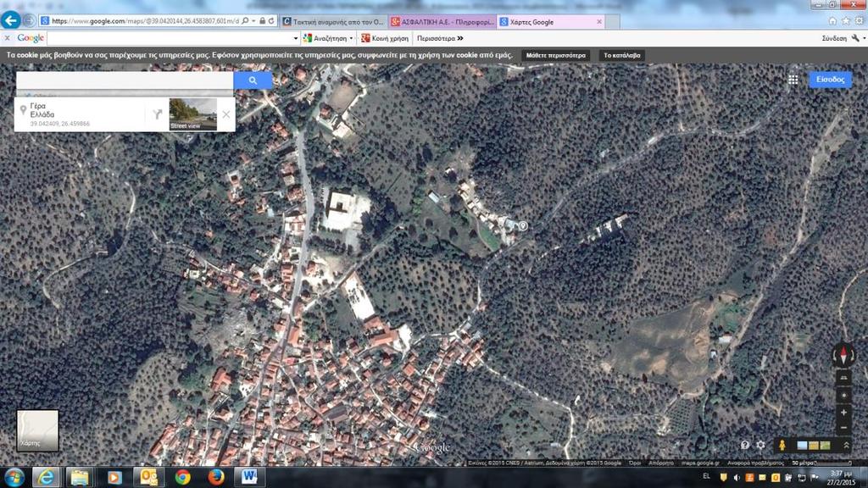The image size is (868, 488).
Task: Click inside the Google Toolbar search box
Action: [x=170, y=38]
